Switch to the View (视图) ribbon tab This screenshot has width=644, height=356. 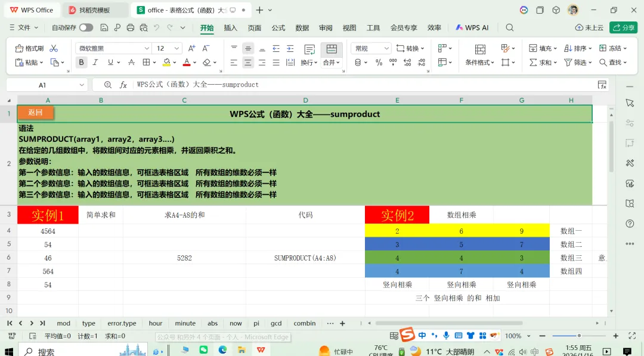pos(349,28)
